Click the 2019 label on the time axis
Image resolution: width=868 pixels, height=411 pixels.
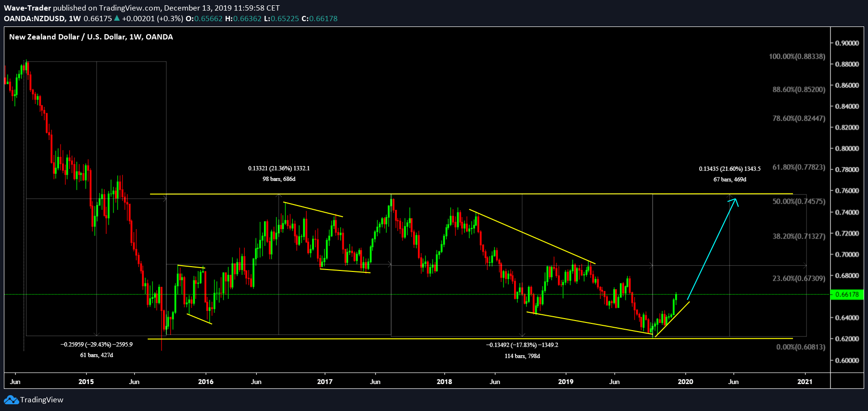click(566, 382)
